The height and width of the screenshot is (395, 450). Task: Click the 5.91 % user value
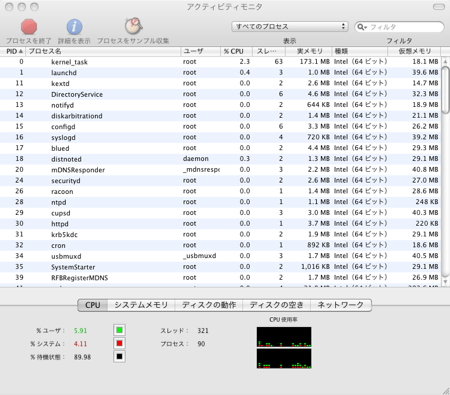(80, 331)
